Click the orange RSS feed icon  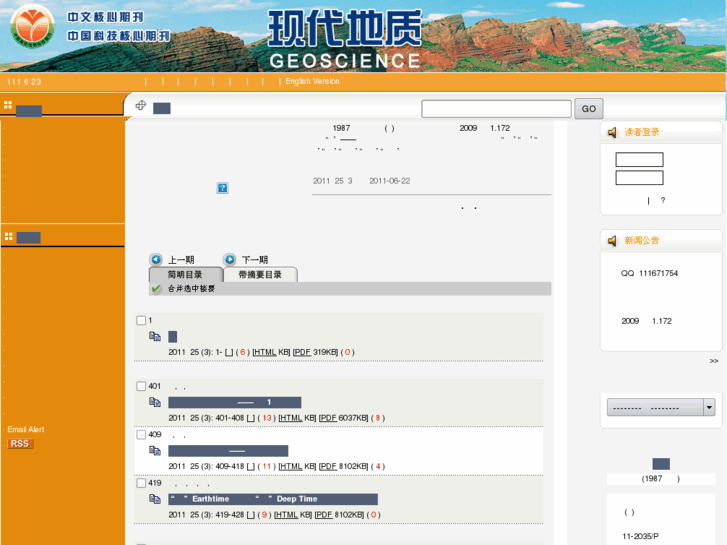coord(20,444)
